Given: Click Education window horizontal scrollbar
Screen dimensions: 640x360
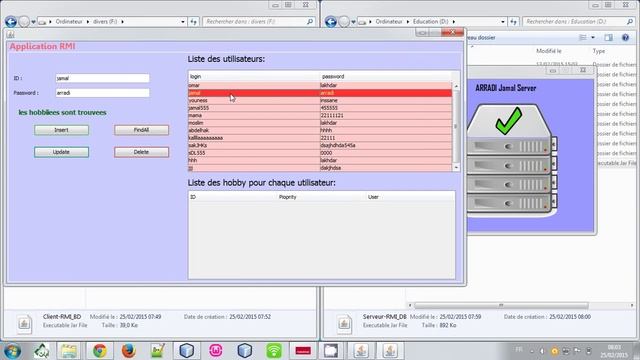Looking at the screenshot, I should click(501, 305).
